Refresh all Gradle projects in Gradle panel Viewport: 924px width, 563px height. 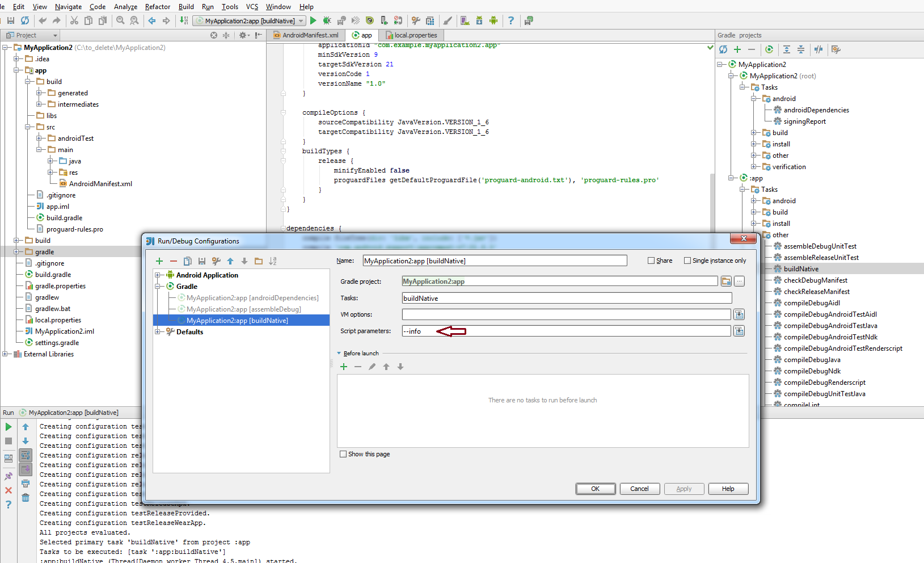[x=723, y=49]
